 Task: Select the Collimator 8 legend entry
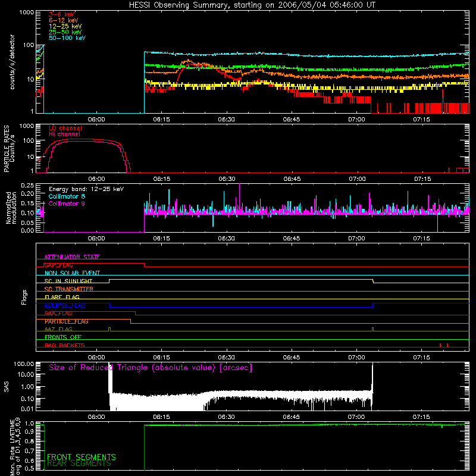pos(67,196)
